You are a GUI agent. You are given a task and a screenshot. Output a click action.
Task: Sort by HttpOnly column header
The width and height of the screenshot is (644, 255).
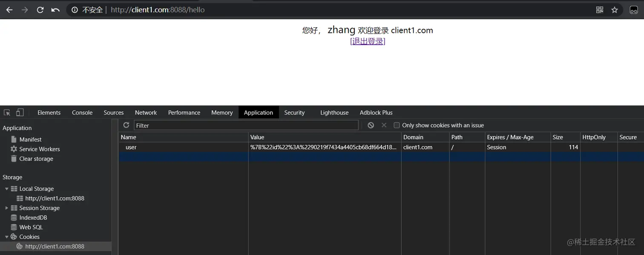click(x=598, y=137)
